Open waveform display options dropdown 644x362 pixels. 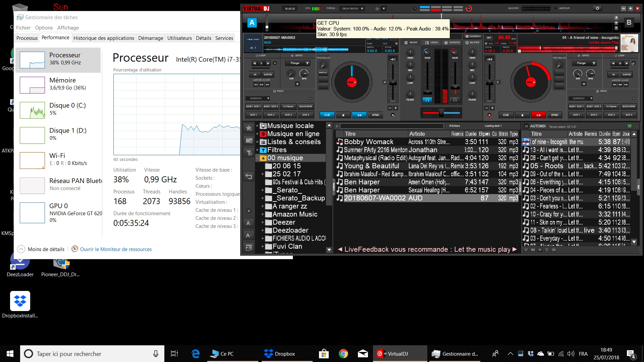pyautogui.click(x=384, y=9)
